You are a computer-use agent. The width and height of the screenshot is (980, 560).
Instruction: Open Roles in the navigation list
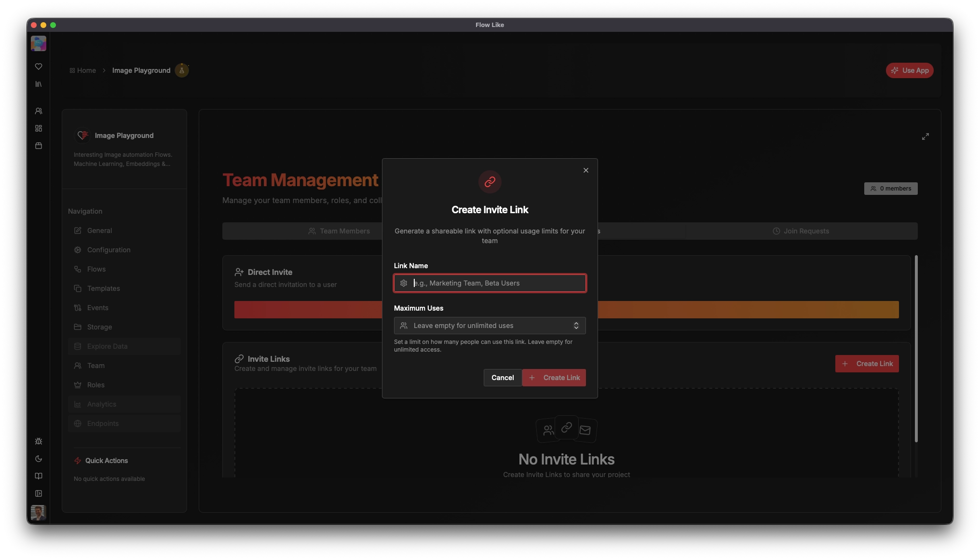point(95,385)
